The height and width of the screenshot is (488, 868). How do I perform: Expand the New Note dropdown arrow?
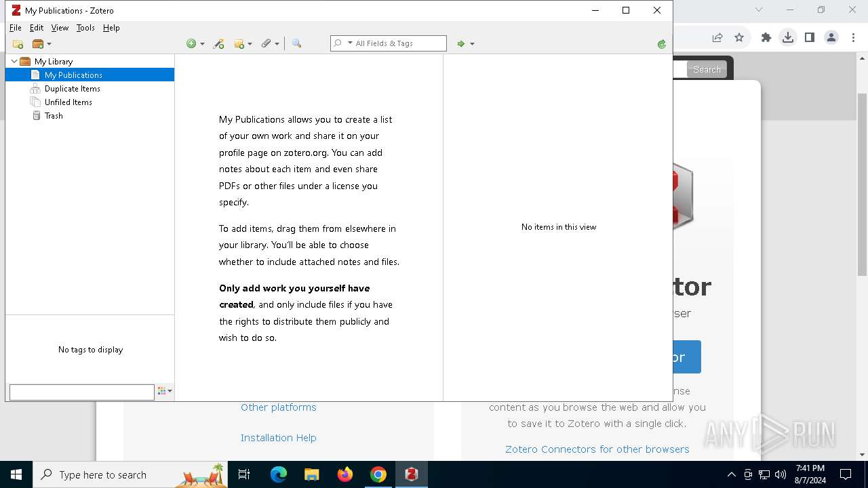point(250,44)
